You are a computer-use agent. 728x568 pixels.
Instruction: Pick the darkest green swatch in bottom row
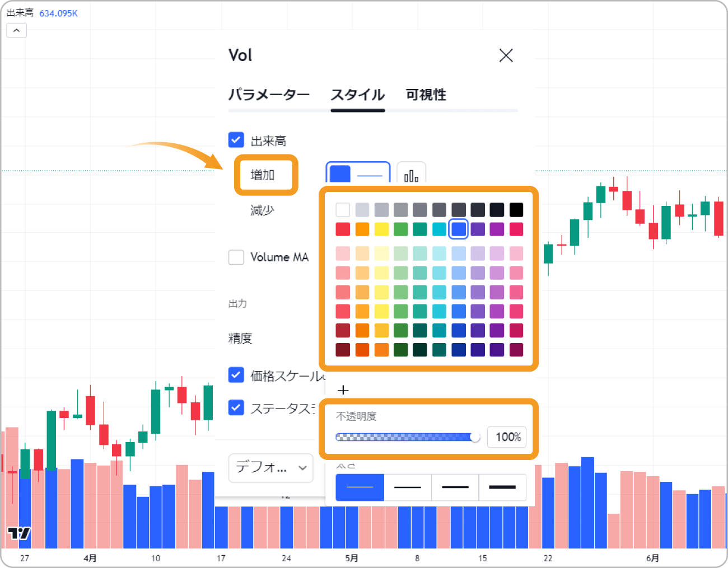pyautogui.click(x=420, y=350)
